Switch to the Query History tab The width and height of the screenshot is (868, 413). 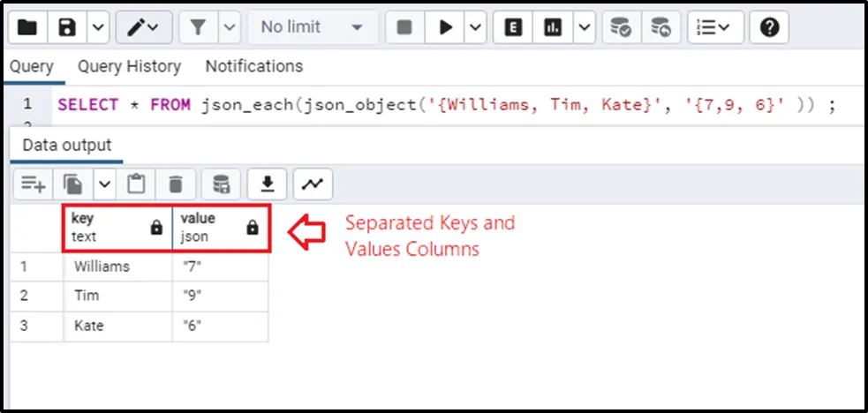(129, 66)
